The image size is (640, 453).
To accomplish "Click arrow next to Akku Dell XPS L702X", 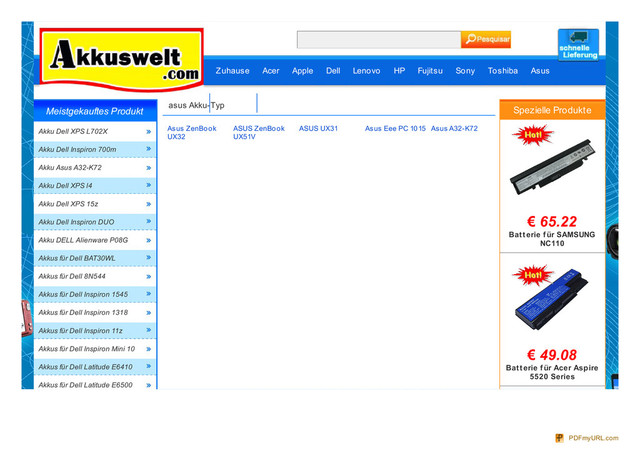I will point(149,131).
